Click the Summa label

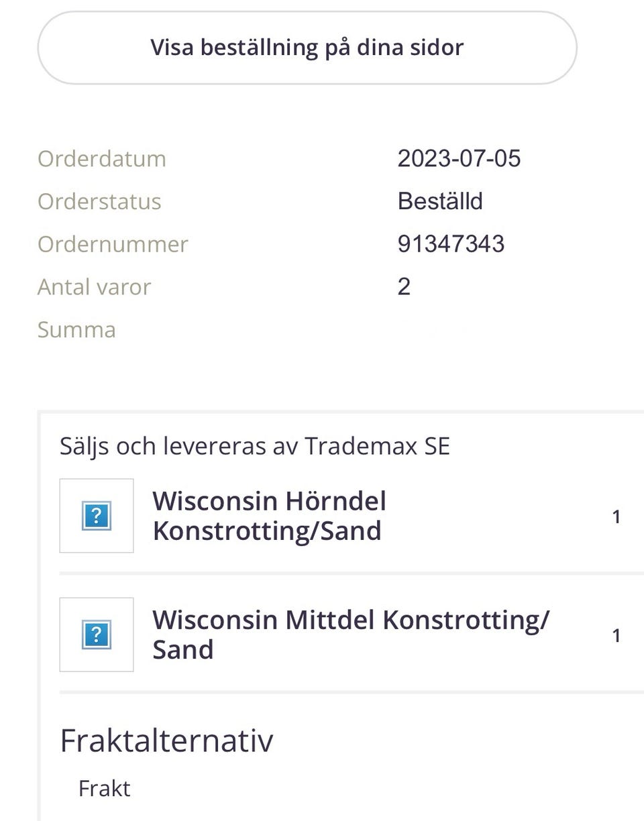tap(76, 330)
